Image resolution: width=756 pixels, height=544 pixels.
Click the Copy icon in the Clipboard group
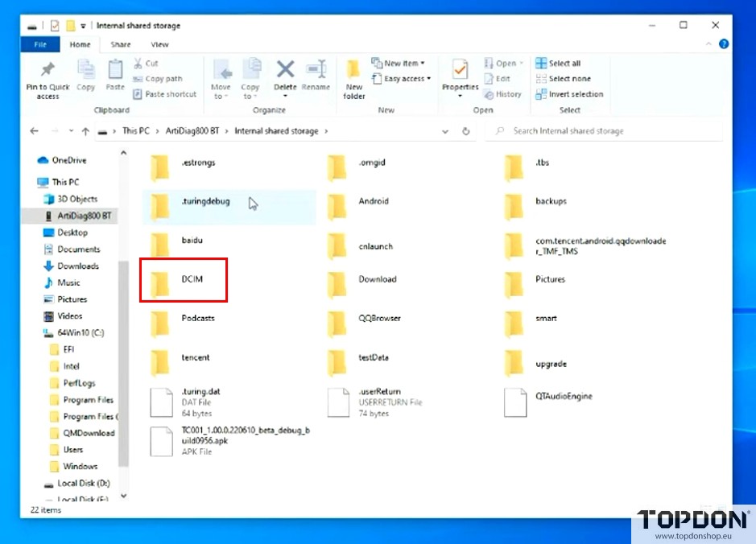tap(85, 72)
